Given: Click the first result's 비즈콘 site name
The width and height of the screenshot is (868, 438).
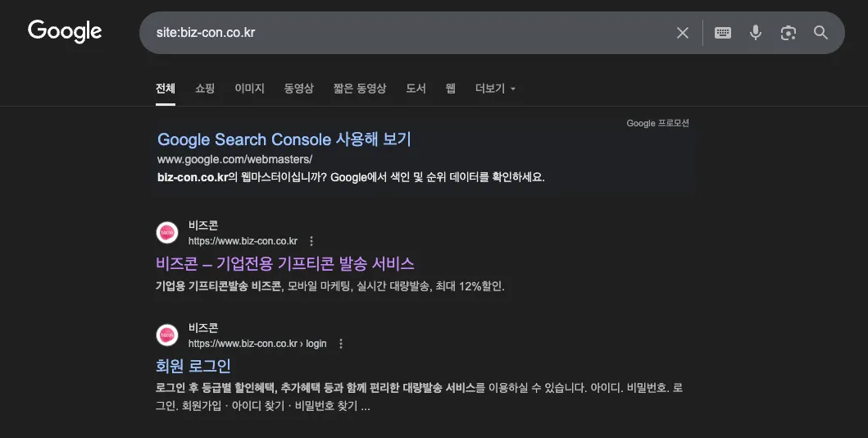Looking at the screenshot, I should click(203, 226).
